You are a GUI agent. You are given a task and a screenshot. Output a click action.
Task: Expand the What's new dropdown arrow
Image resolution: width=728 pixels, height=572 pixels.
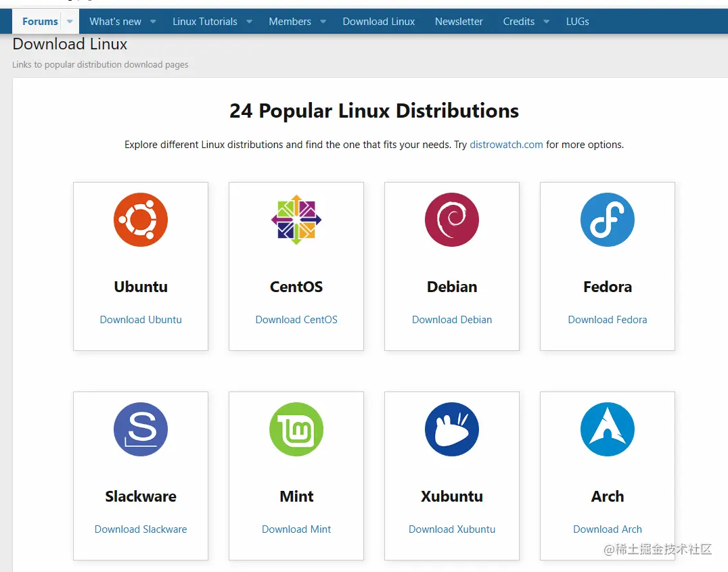[x=153, y=22]
